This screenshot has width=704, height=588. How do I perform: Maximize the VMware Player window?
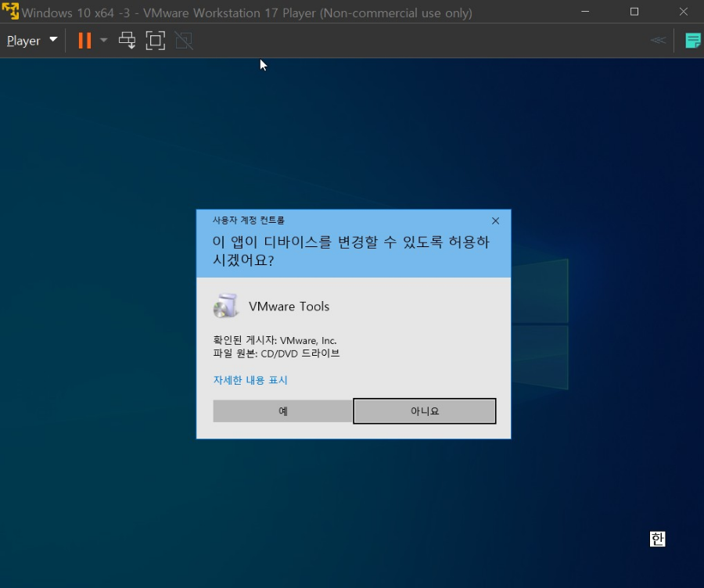click(634, 12)
